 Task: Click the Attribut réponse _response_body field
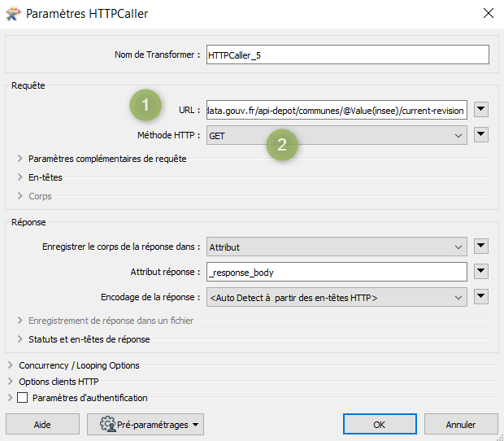[337, 272]
